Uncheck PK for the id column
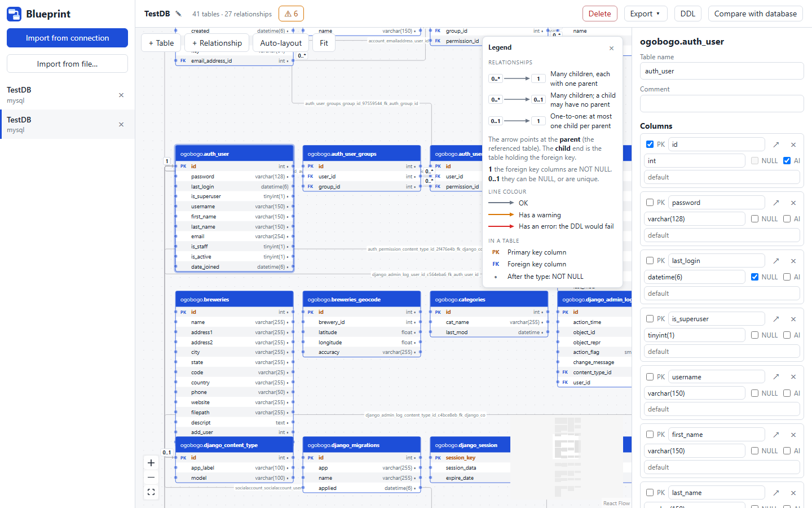The width and height of the screenshot is (812, 508). pyautogui.click(x=650, y=144)
